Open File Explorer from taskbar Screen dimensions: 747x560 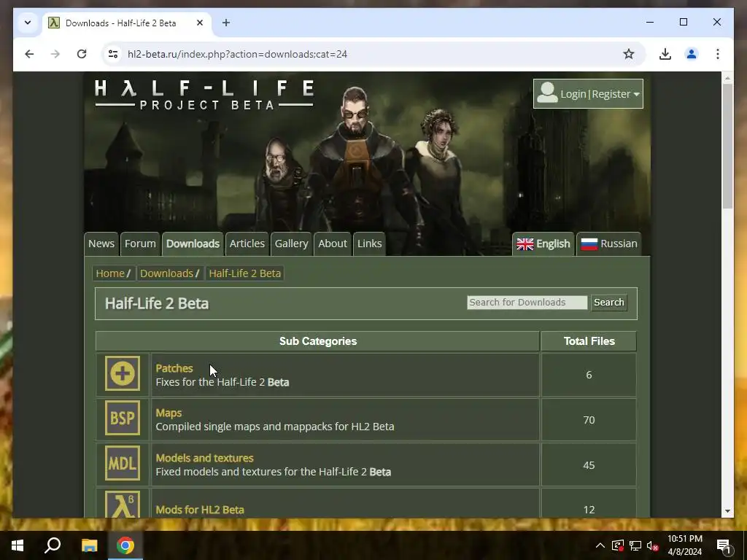coord(89,545)
